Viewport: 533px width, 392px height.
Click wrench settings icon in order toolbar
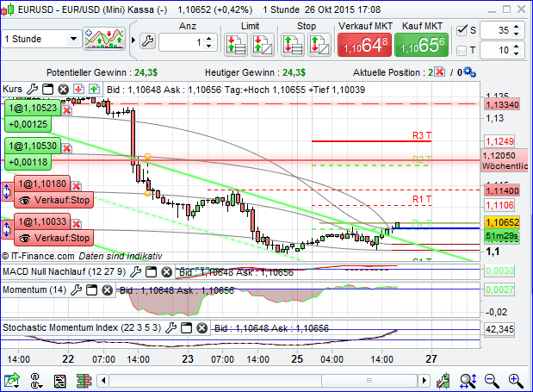coord(147,40)
